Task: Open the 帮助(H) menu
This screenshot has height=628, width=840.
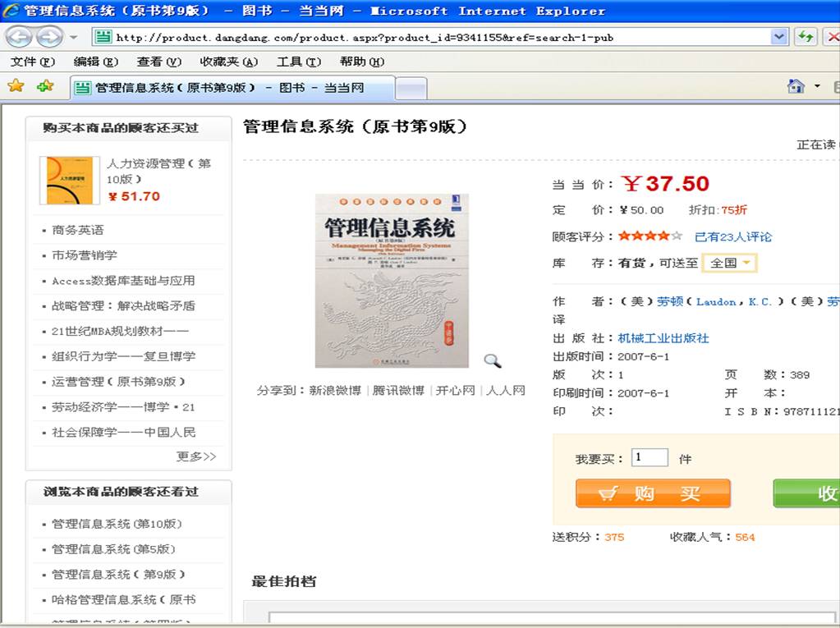Action: [361, 62]
